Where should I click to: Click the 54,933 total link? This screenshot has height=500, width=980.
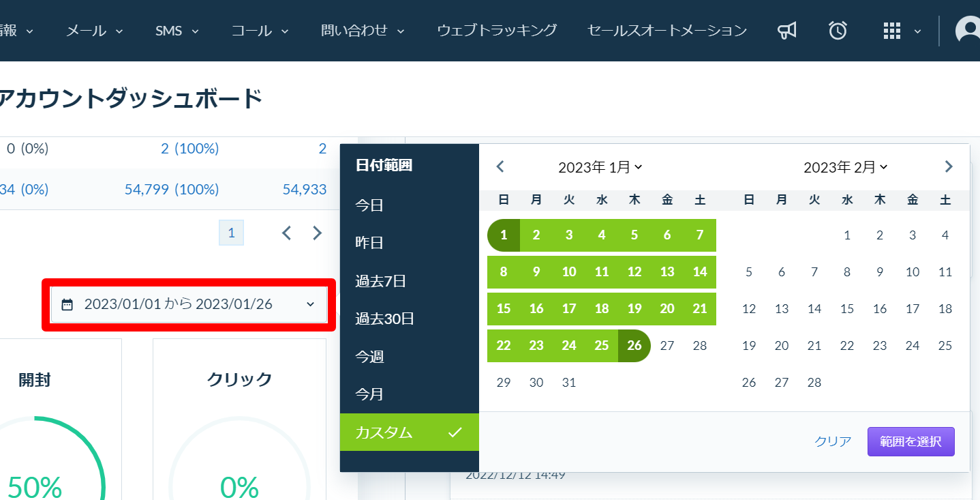pyautogui.click(x=305, y=190)
